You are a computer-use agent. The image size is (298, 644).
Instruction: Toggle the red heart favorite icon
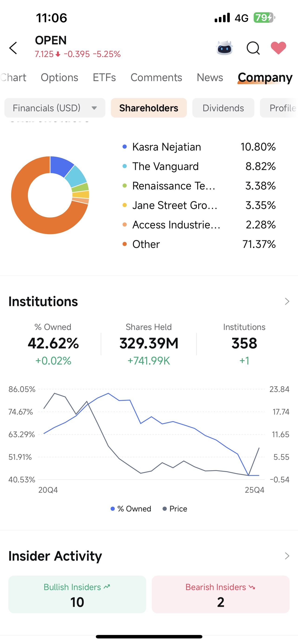pyautogui.click(x=278, y=48)
